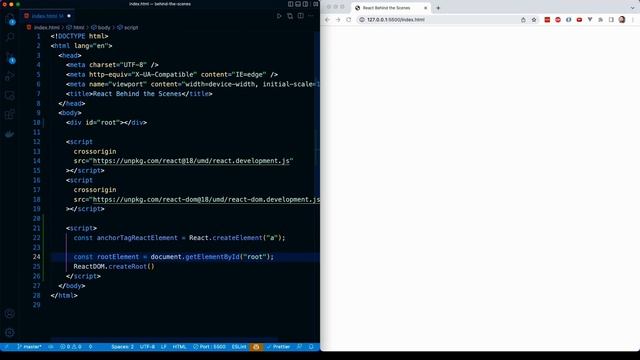
Task: Toggle the primary sidebar layout icon
Action: [x=291, y=4]
